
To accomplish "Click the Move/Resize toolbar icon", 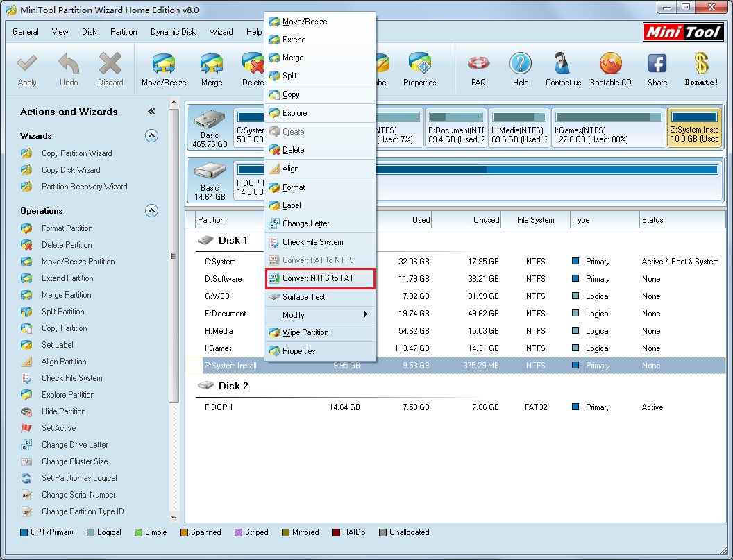I will 164,68.
